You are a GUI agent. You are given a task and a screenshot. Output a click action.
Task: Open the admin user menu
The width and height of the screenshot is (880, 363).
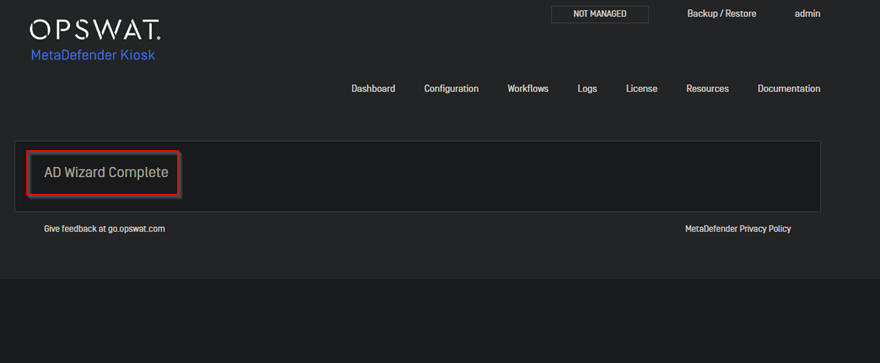tap(808, 13)
